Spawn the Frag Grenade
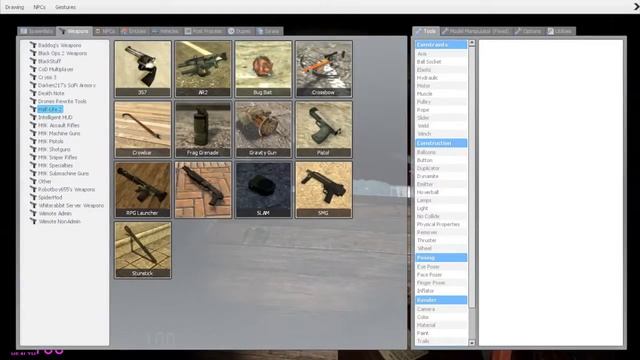Image resolution: width=640 pixels, height=360 pixels. 203,129
